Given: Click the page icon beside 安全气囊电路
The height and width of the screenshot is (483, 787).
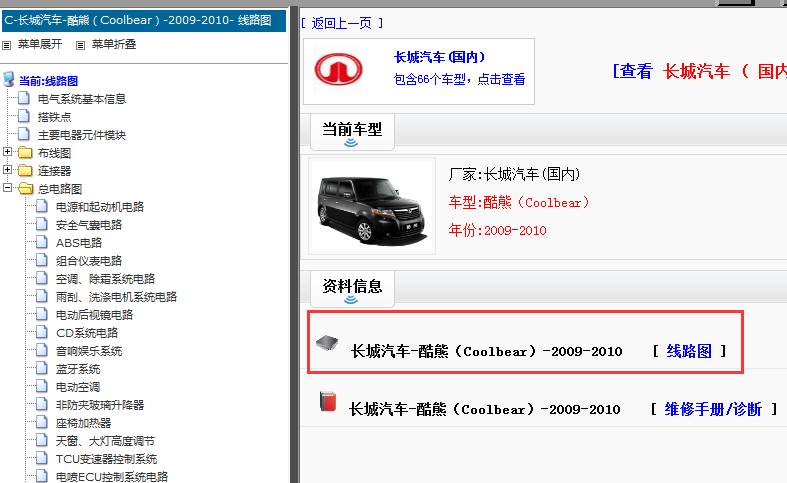Looking at the screenshot, I should click(x=42, y=224).
